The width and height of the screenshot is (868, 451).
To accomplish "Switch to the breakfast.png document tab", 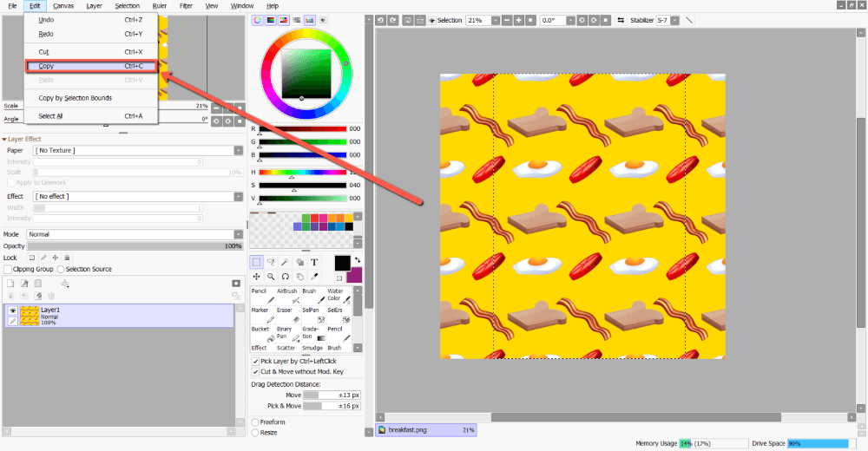I will click(x=426, y=430).
